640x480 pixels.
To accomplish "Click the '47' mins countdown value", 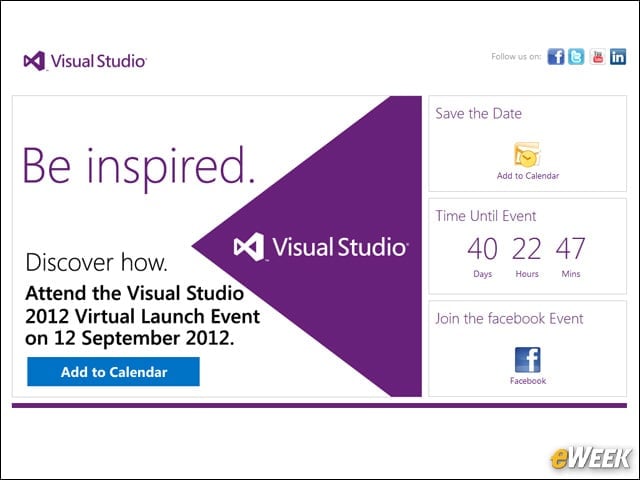I will point(571,249).
